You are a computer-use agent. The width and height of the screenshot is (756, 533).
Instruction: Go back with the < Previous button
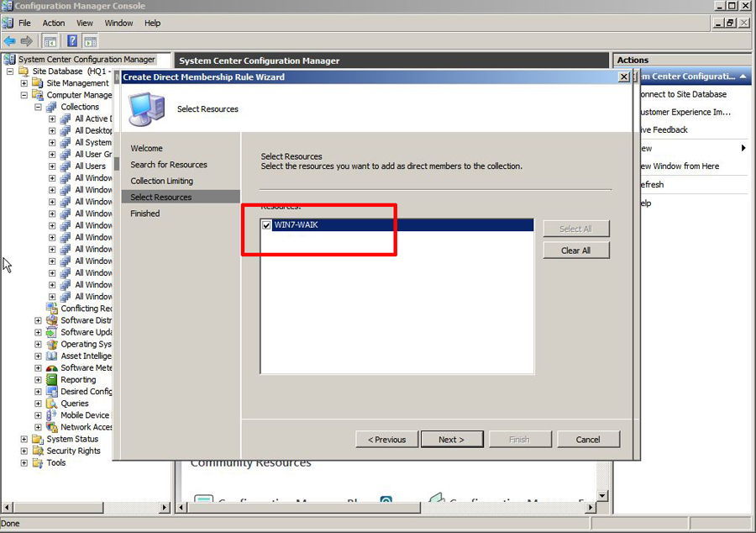[386, 440]
